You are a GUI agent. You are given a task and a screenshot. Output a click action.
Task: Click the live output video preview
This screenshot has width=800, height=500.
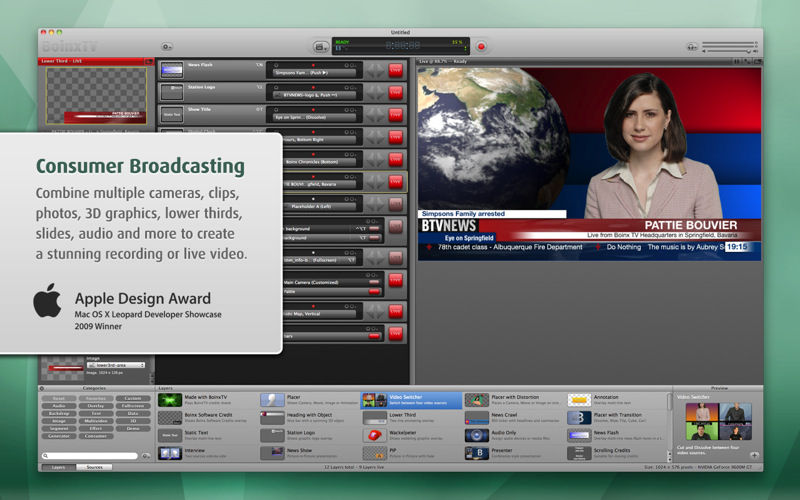pos(589,164)
